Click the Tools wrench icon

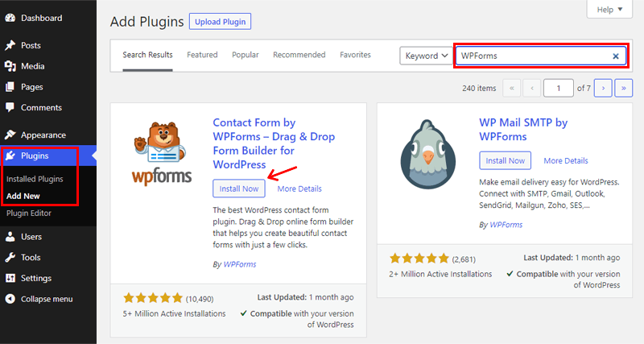click(10, 257)
